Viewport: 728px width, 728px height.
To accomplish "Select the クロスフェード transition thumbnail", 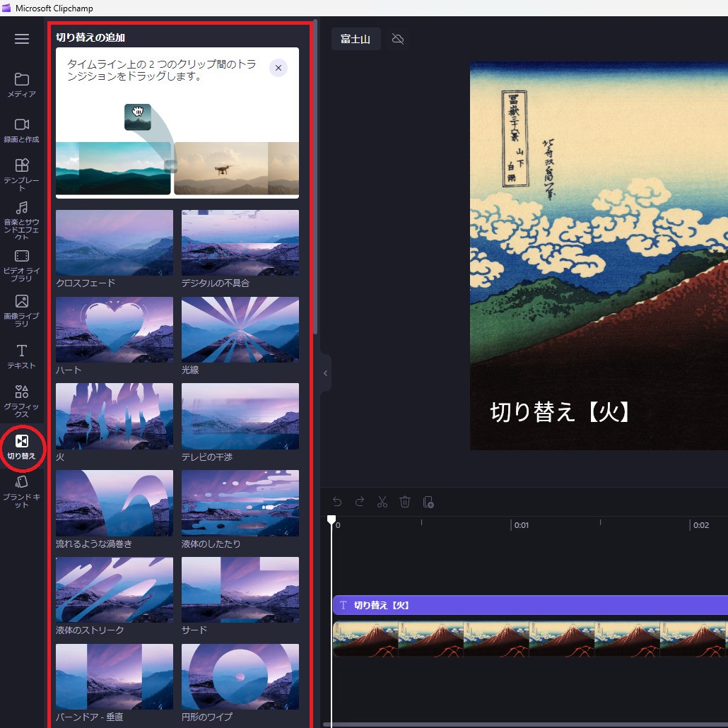I will pos(115,242).
